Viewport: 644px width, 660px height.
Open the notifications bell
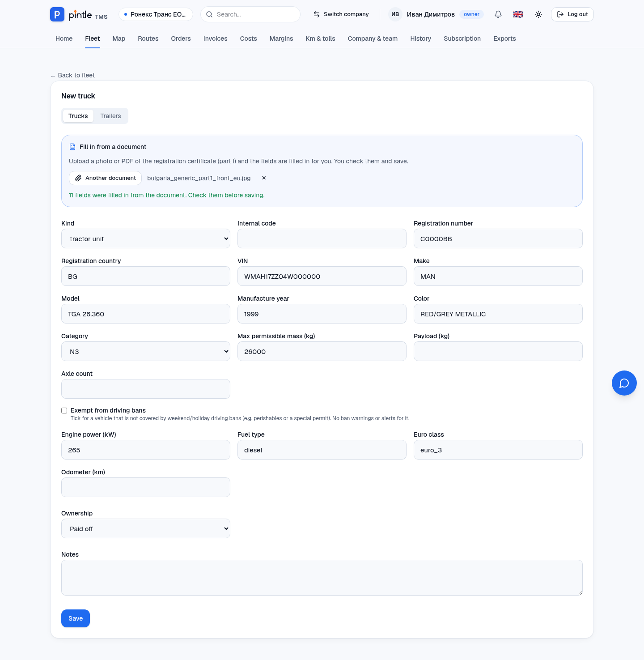click(x=498, y=14)
